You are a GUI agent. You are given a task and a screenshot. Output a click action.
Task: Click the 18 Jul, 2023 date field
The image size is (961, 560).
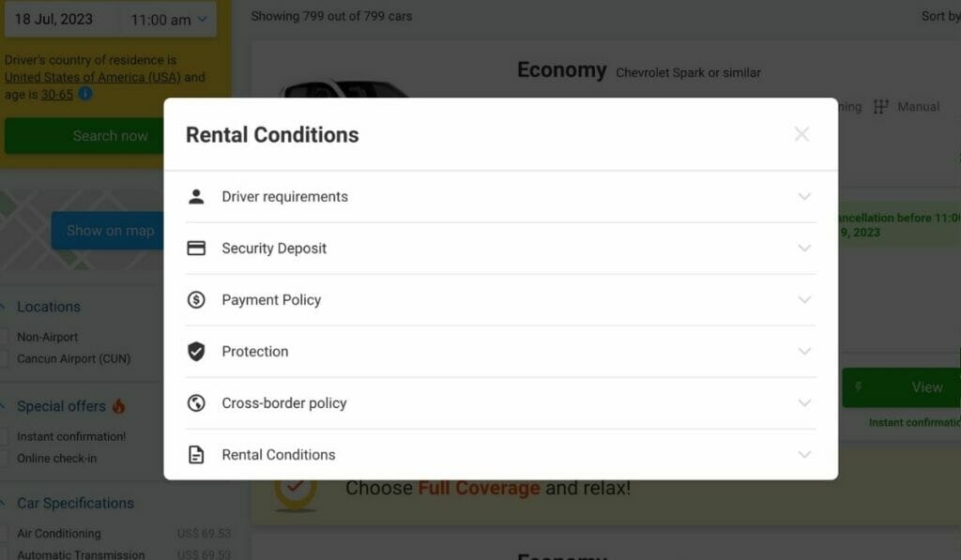click(x=54, y=20)
